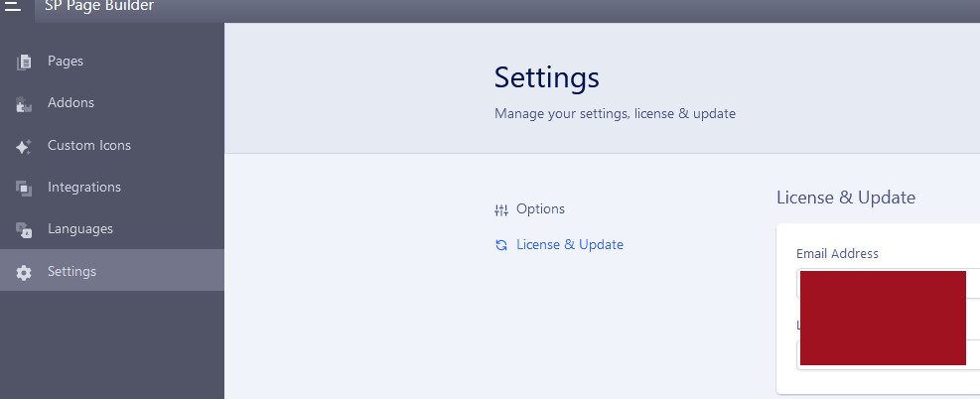Click the Custom Icons sparkle icon
The width and height of the screenshot is (980, 399).
click(24, 146)
